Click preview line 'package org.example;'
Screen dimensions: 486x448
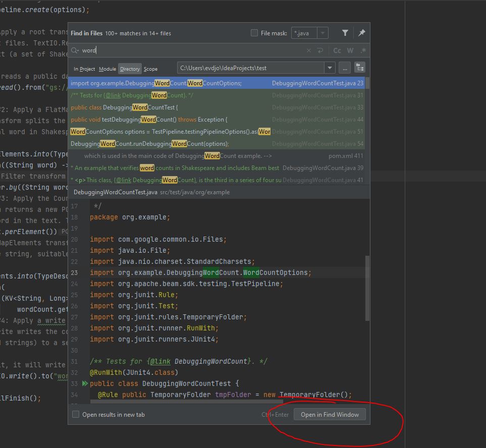130,217
